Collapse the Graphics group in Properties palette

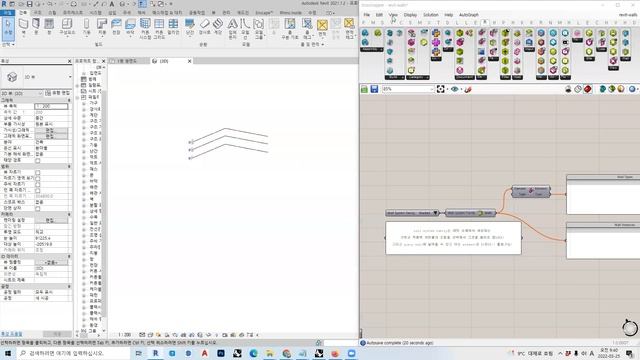click(x=69, y=100)
